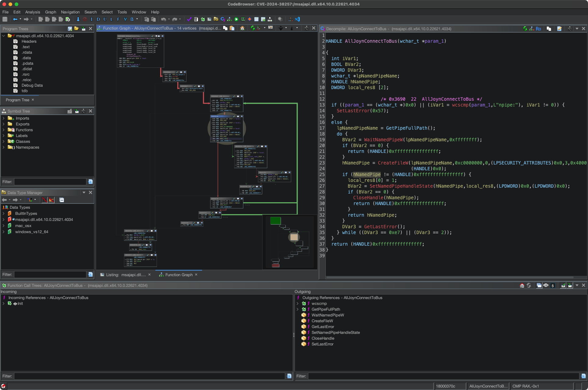Click the Visual Studio Code icon
The height and width of the screenshot is (390, 588).
coord(297,19)
